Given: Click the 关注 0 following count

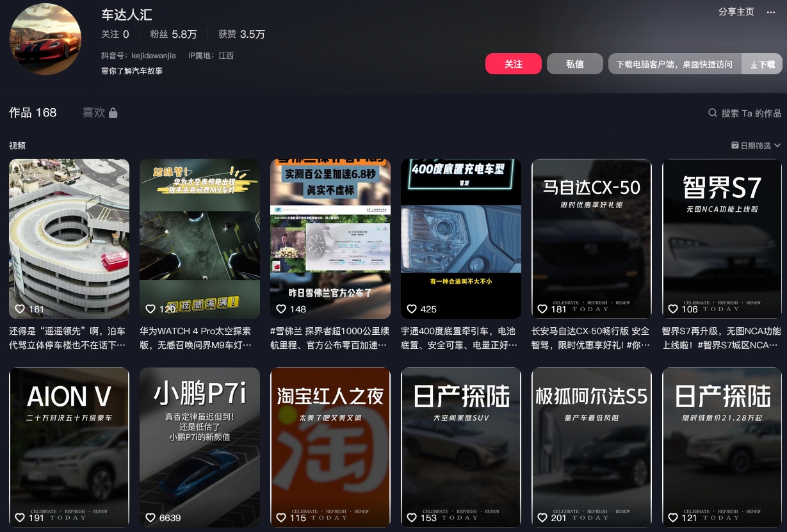Looking at the screenshot, I should [115, 34].
